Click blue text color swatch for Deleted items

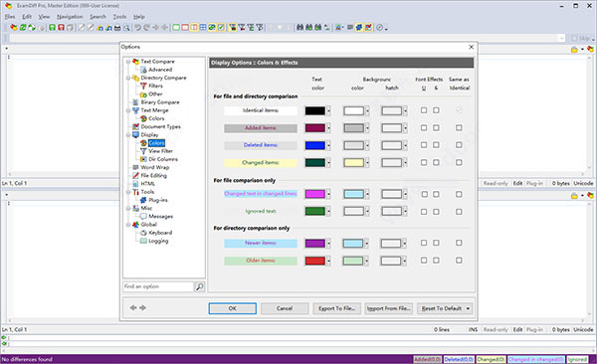[x=314, y=145]
